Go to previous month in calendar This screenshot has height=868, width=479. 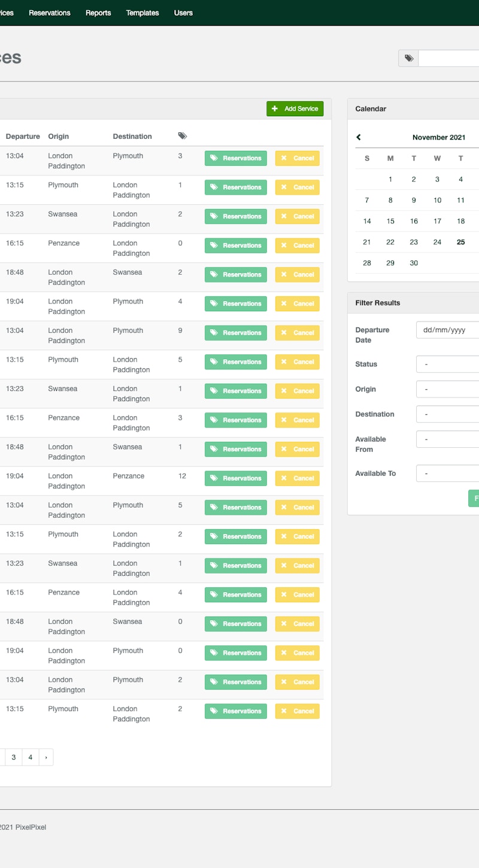pos(359,137)
